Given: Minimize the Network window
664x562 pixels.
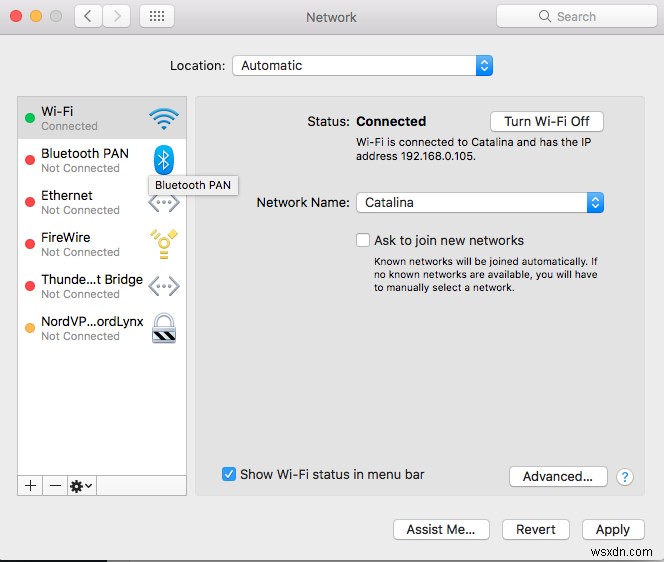Looking at the screenshot, I should [x=36, y=16].
